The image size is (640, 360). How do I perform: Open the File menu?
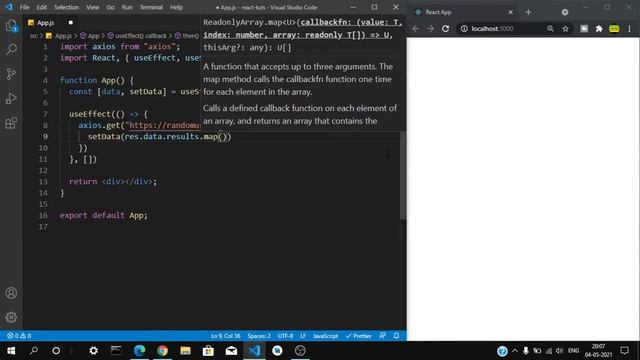tap(24, 7)
